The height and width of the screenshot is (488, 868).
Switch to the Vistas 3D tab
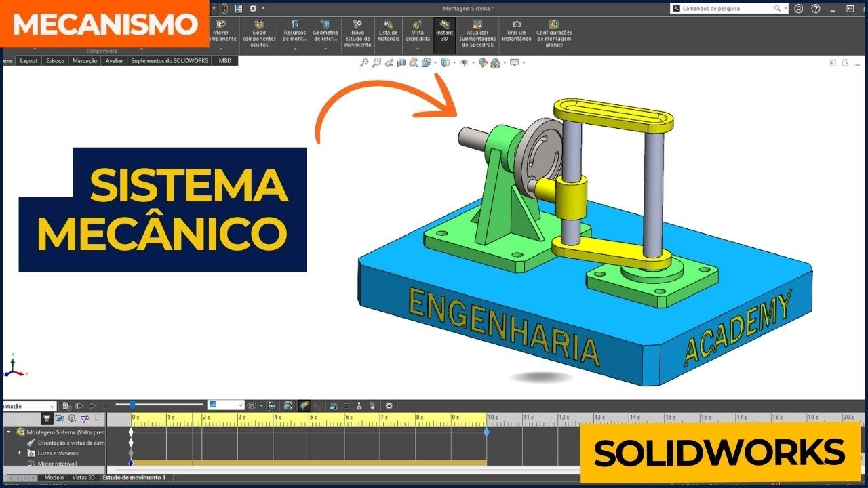coord(83,478)
